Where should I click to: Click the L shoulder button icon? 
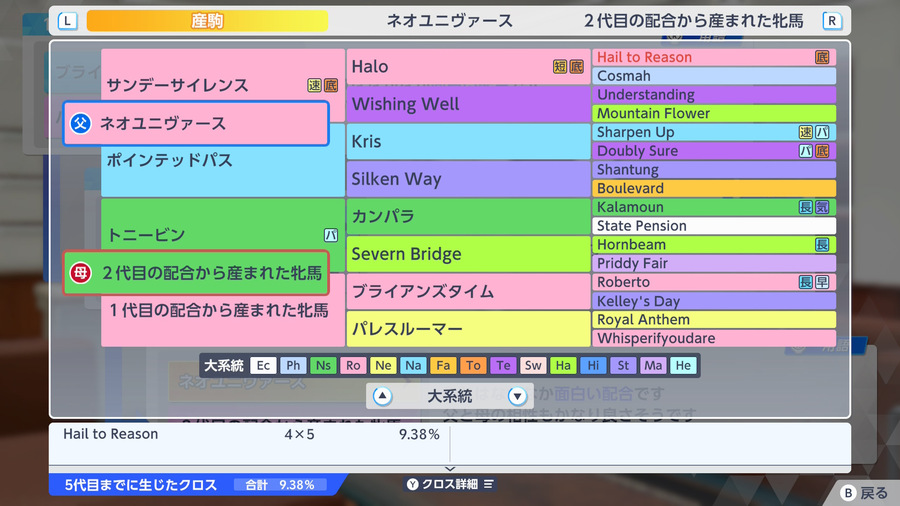click(x=68, y=21)
